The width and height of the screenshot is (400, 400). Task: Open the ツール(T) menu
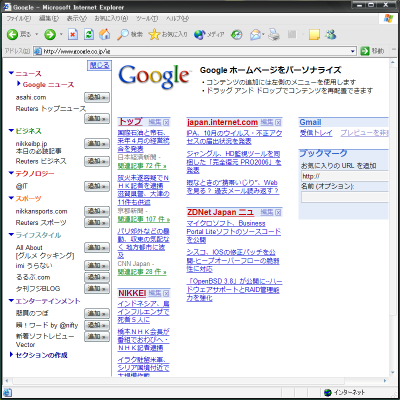coord(147,18)
